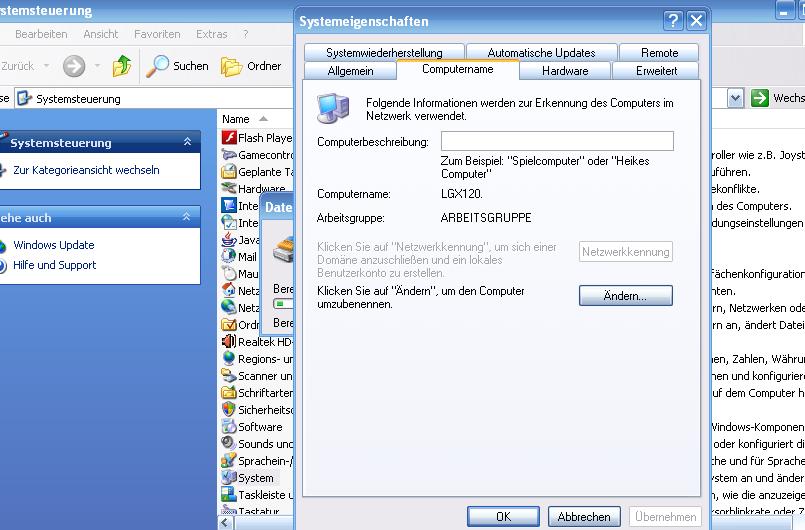805x530 pixels.
Task: Open the Hardware icon in the Systemsteuerung list
Action: [229, 188]
